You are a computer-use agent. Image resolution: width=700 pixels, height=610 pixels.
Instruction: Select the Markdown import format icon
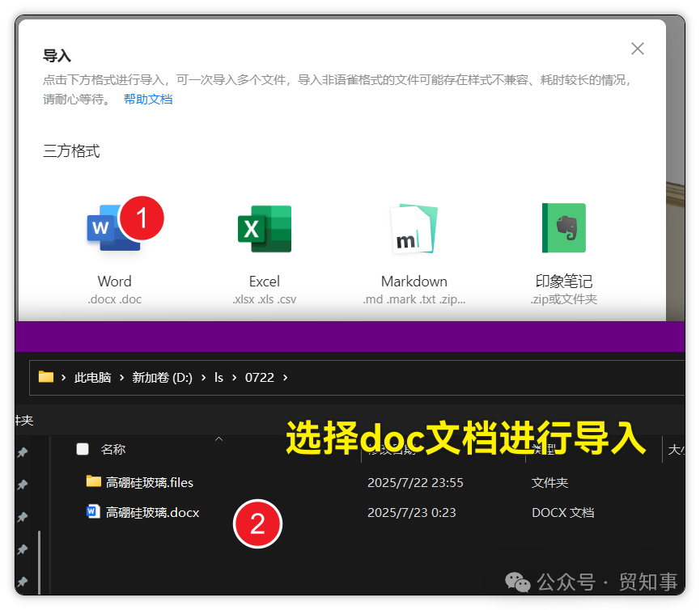tap(414, 229)
